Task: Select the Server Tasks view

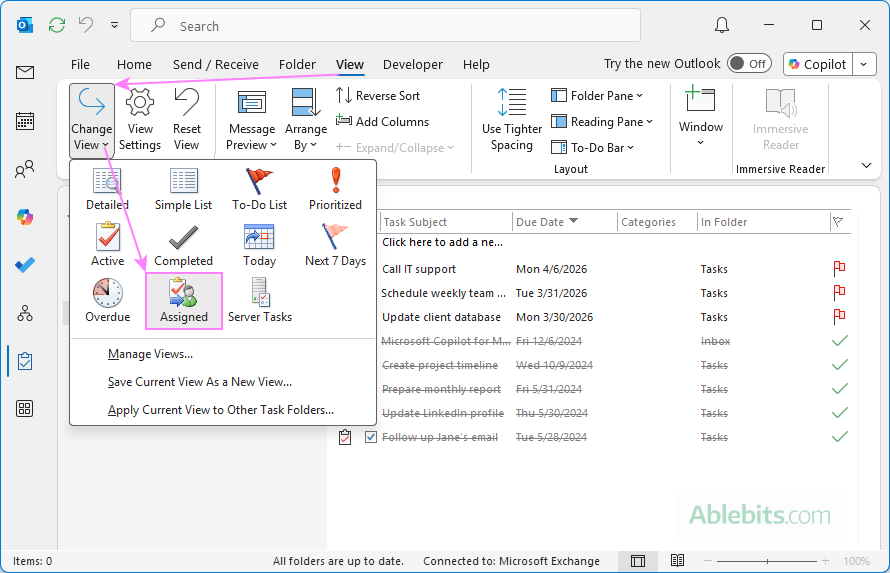Action: click(259, 301)
